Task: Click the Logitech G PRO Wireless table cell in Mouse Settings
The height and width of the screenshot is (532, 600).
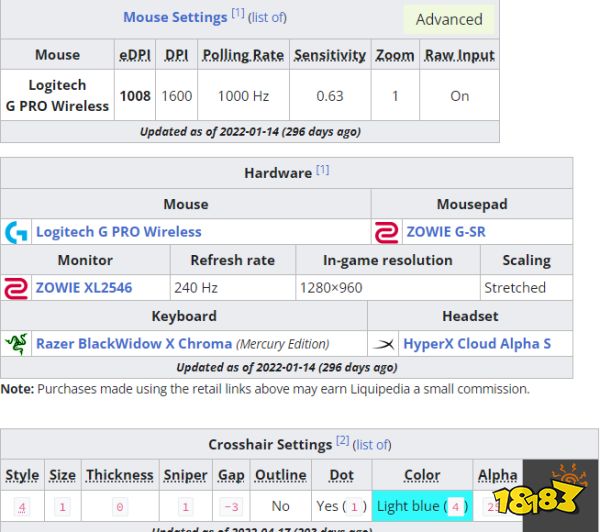Action: coord(57,95)
